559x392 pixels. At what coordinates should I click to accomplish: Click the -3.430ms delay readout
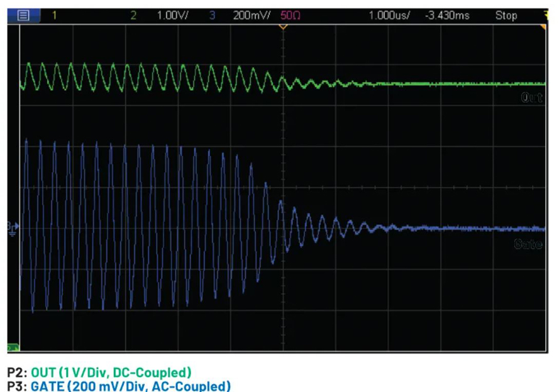tap(447, 15)
